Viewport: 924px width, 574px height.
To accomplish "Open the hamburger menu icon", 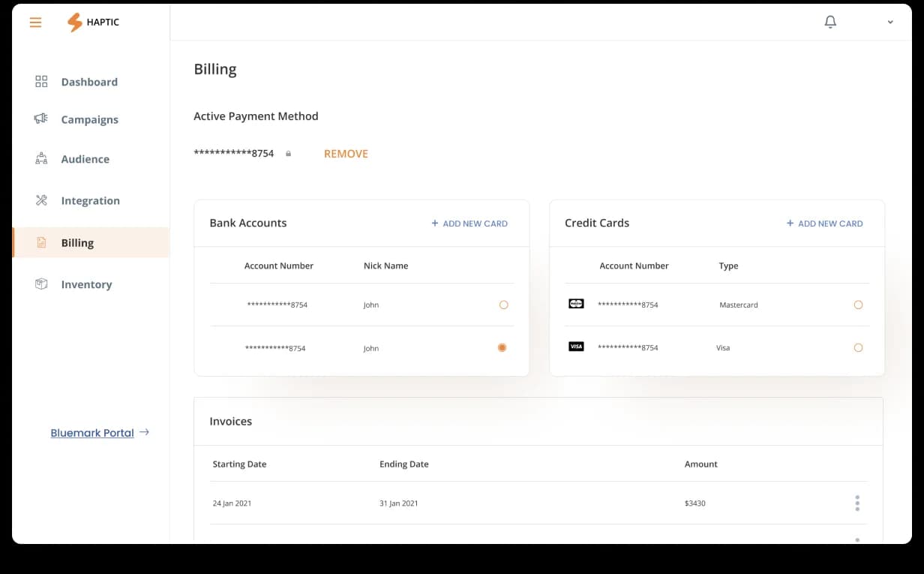I will [x=35, y=23].
